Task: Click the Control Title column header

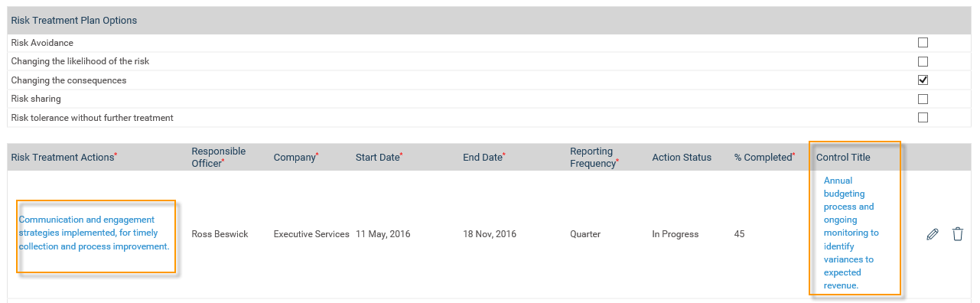Action: (x=843, y=157)
